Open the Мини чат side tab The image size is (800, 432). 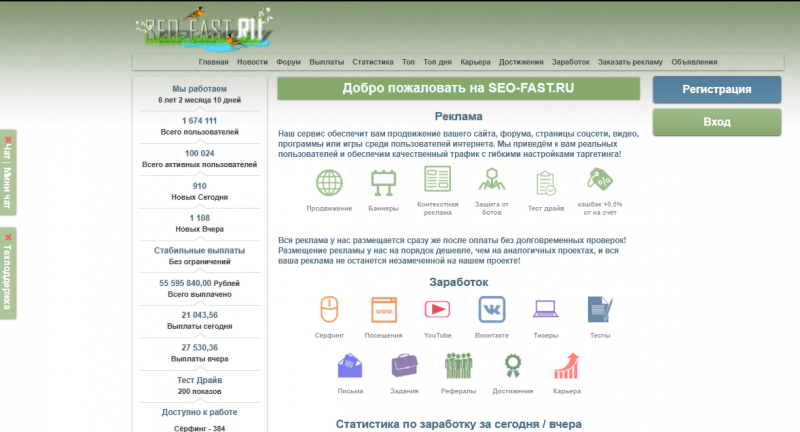click(x=7, y=188)
